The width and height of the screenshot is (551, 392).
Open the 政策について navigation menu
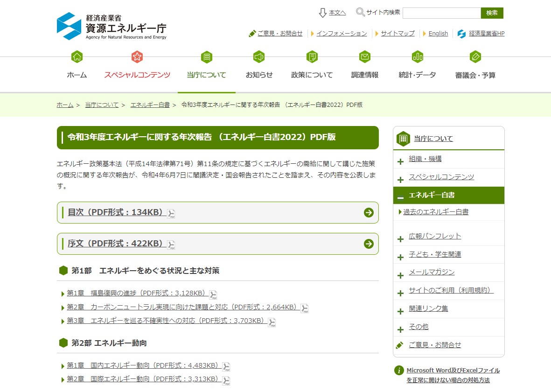[x=312, y=75]
